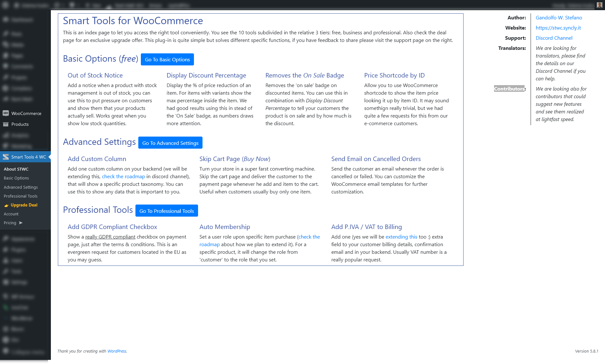Click the WooCommerce icon in sidebar

point(6,113)
